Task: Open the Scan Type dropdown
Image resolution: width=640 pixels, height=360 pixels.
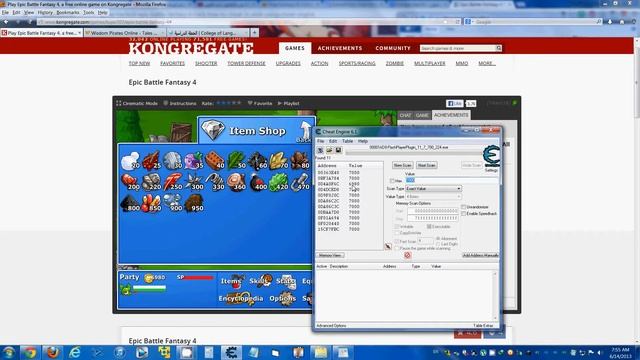Action: click(433, 189)
